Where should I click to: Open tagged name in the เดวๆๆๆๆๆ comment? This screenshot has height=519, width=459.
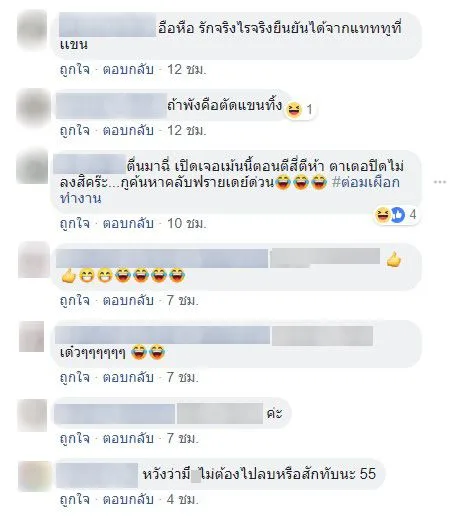click(x=322, y=336)
